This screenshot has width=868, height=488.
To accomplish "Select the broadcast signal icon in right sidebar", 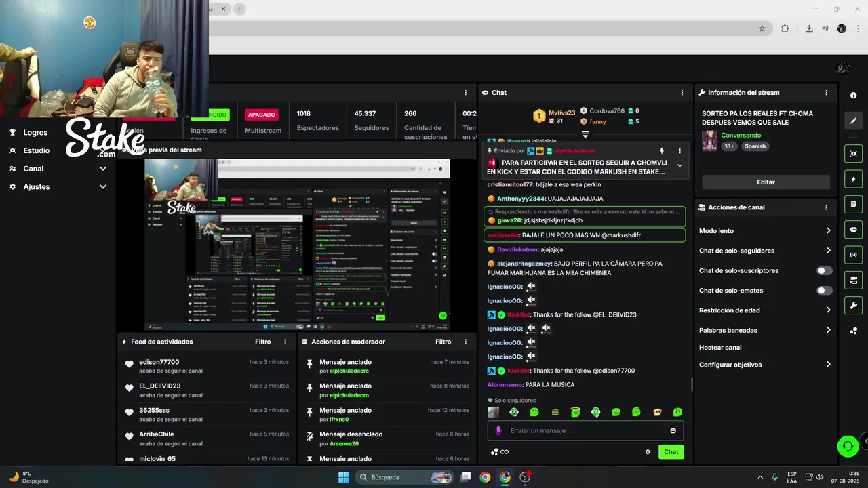I will tap(853, 255).
